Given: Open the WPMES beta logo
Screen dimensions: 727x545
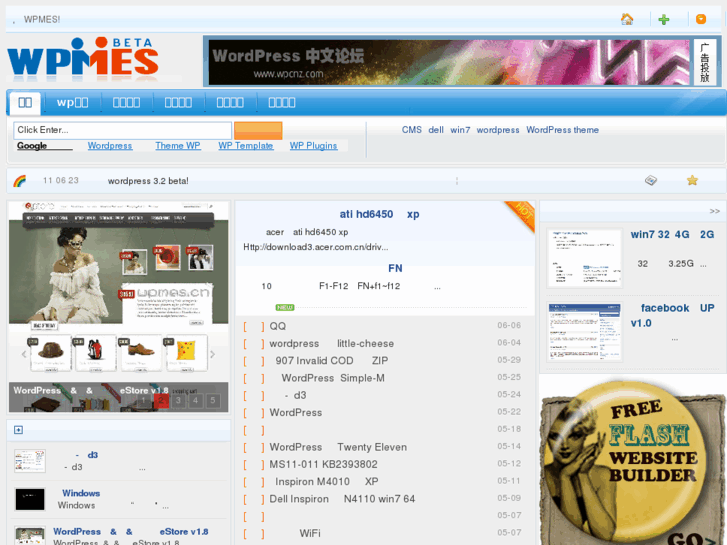Looking at the screenshot, I should (83, 58).
